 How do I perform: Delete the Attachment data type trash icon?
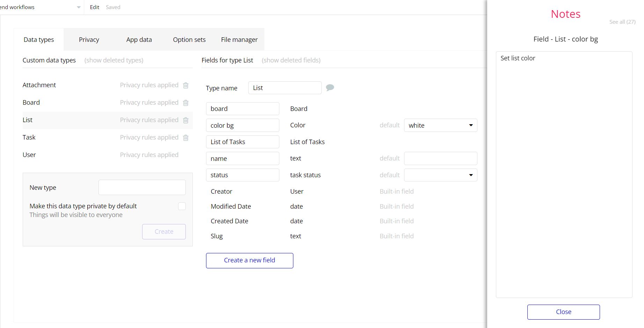(186, 85)
